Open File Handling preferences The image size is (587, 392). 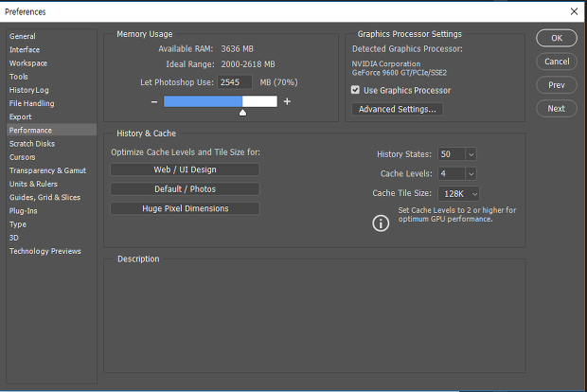pos(31,104)
